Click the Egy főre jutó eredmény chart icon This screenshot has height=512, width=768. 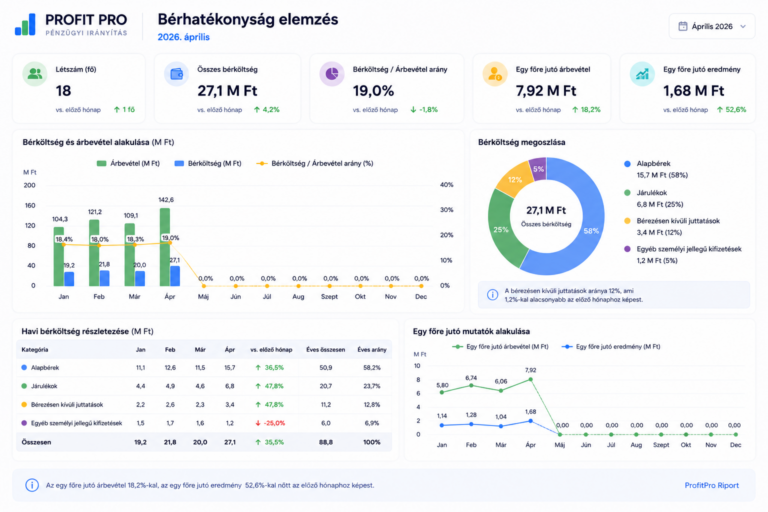(642, 74)
